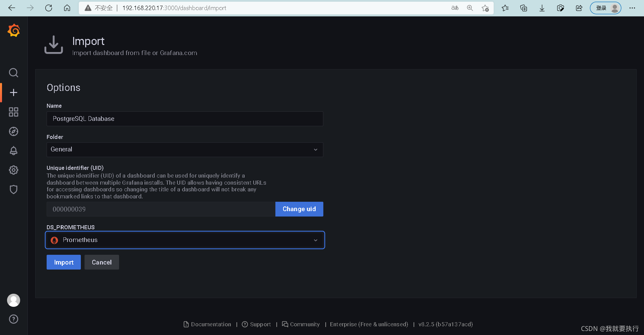The width and height of the screenshot is (644, 335).
Task: Open dashboard search in the sidebar
Action: (x=13, y=73)
